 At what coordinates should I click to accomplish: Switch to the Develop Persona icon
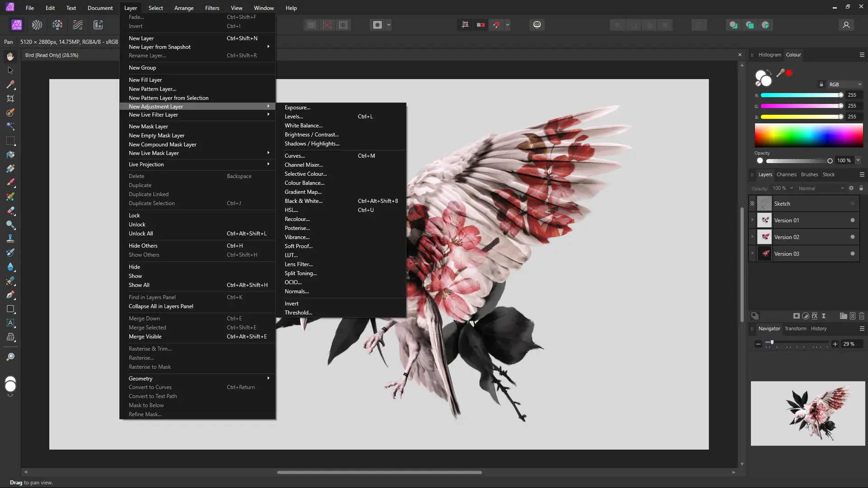(x=57, y=25)
